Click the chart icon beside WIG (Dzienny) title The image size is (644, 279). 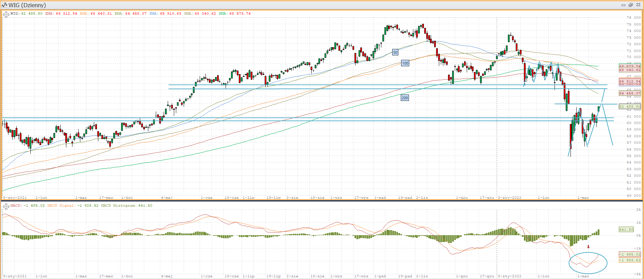4,5
